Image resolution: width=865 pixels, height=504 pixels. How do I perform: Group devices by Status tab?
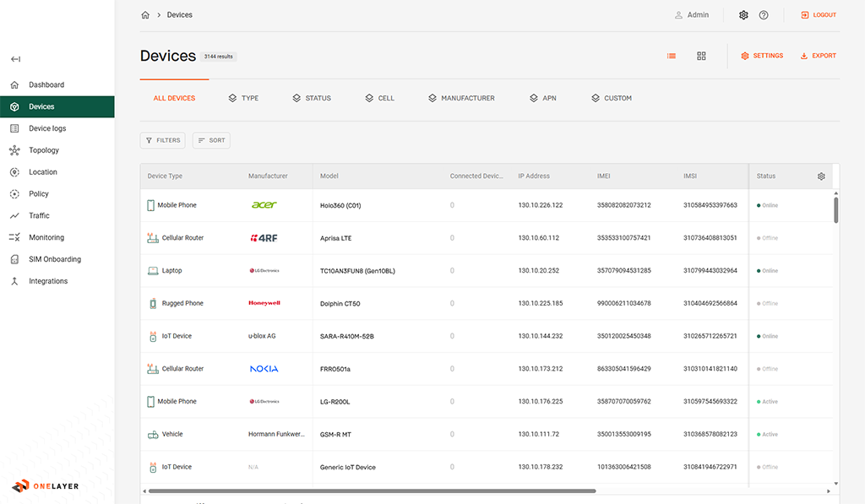tap(312, 98)
